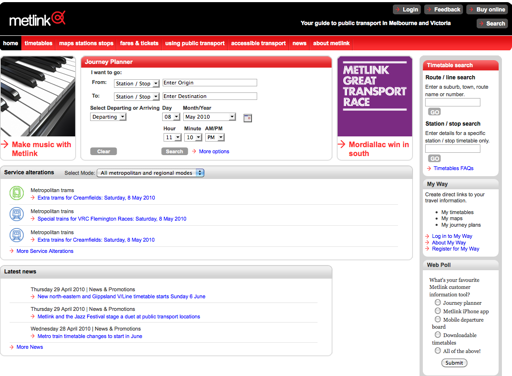Go to fares & tickets navigation tab
Image resolution: width=512 pixels, height=376 pixels.
pyautogui.click(x=139, y=43)
